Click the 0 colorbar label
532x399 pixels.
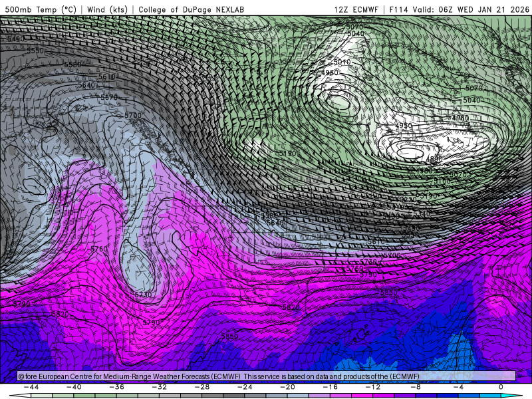click(x=501, y=387)
